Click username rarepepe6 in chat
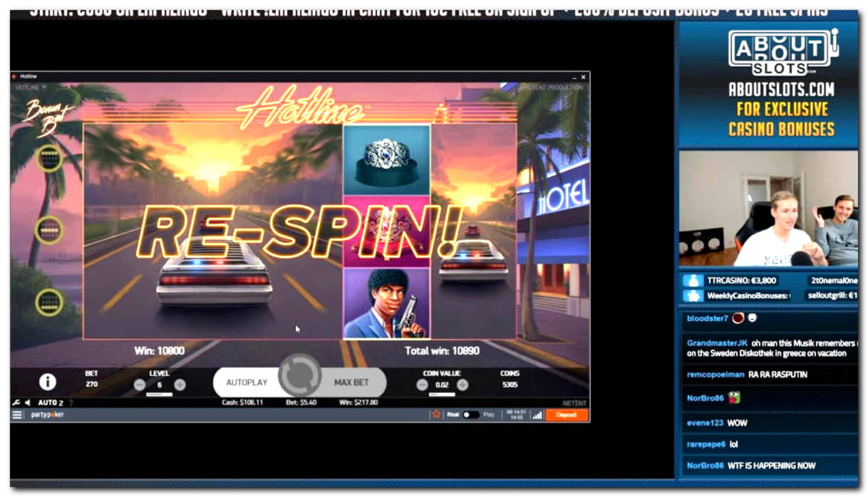 tap(706, 444)
